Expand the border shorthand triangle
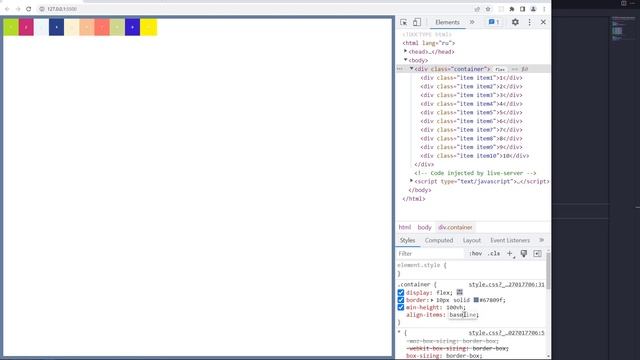Screen dimensions: 640x360 432,300
